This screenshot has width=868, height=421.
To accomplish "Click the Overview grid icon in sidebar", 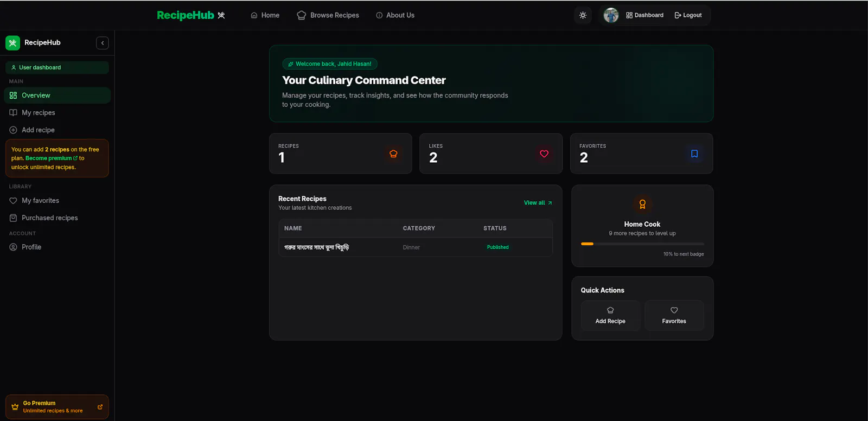I will pos(13,95).
